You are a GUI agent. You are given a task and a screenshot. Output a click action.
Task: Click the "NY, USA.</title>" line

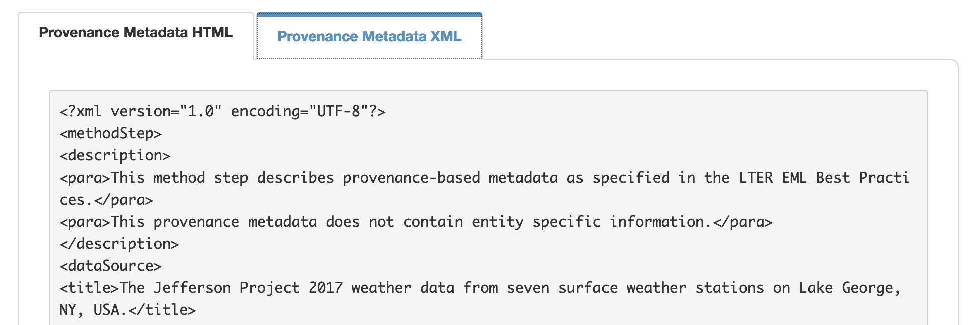point(128,310)
